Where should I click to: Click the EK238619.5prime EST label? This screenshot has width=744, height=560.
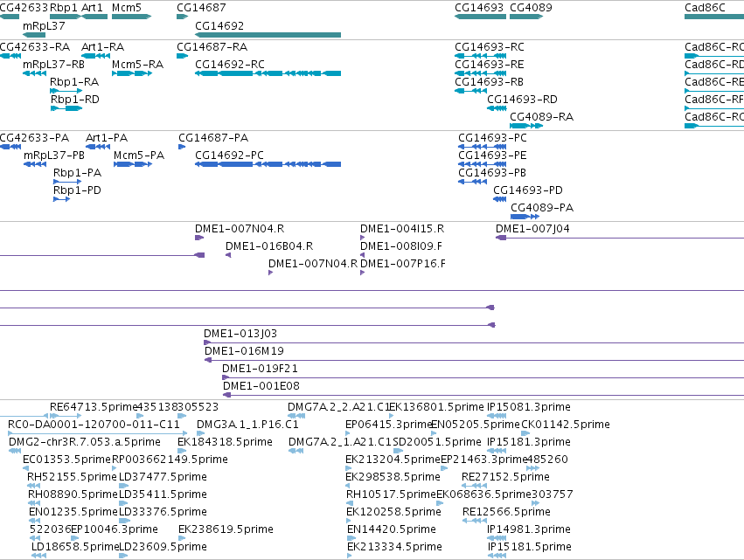point(226,529)
